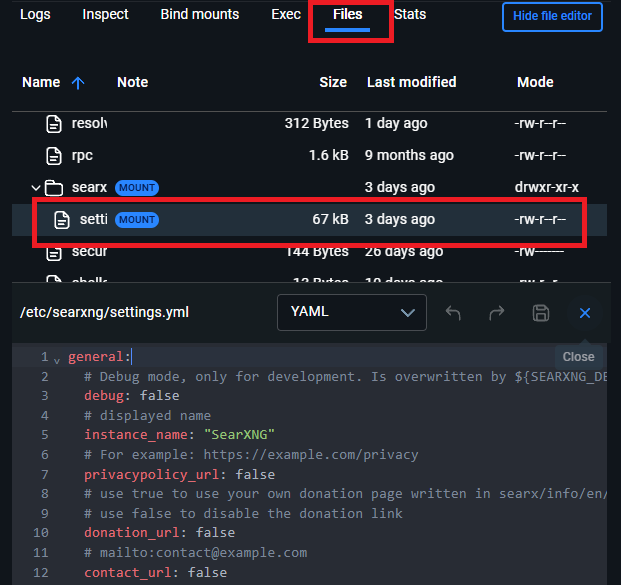Switch to the Exec tab
621x585 pixels.
[x=286, y=14]
